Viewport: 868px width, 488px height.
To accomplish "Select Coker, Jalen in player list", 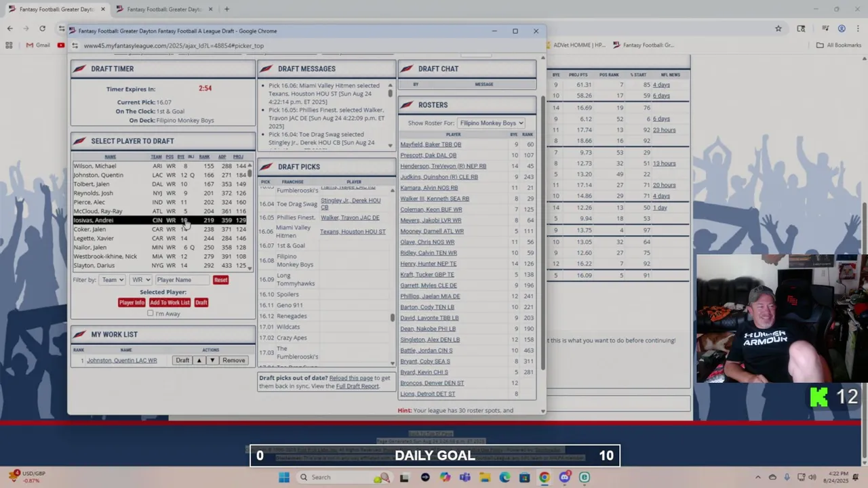I will [160, 229].
